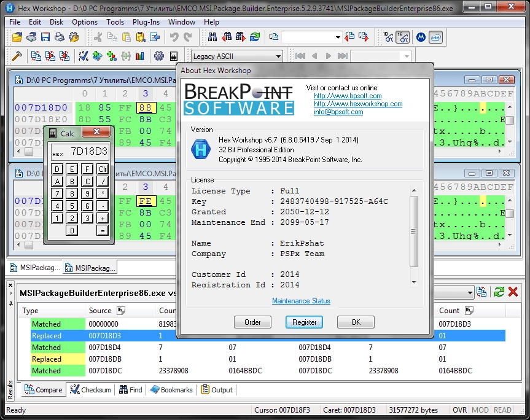
Task: Toggle OVR insert mode in status bar
Action: (459, 410)
